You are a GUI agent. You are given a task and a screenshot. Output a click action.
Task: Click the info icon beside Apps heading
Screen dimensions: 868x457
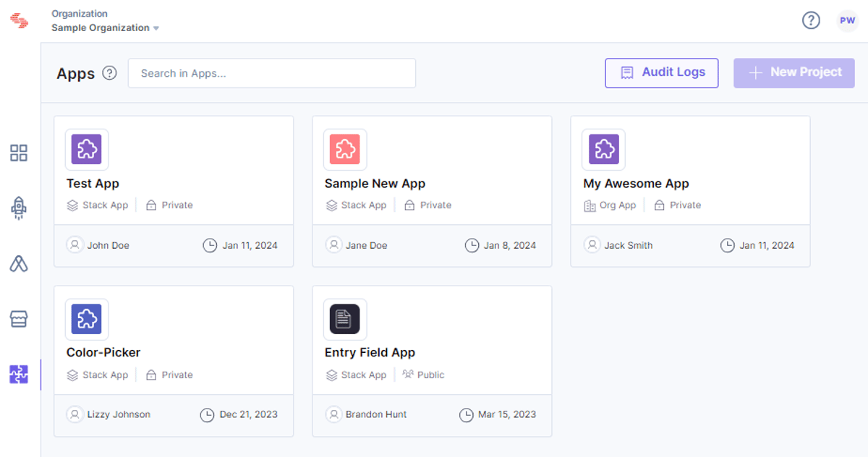click(x=109, y=73)
